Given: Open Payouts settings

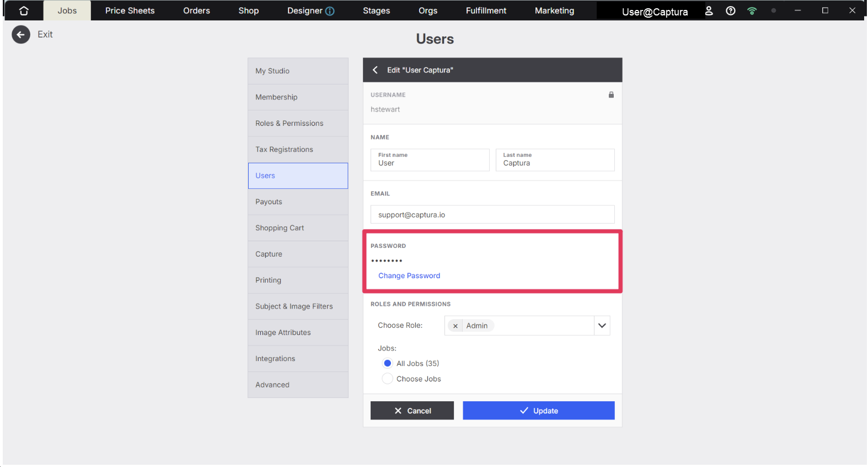Looking at the screenshot, I should pos(298,202).
